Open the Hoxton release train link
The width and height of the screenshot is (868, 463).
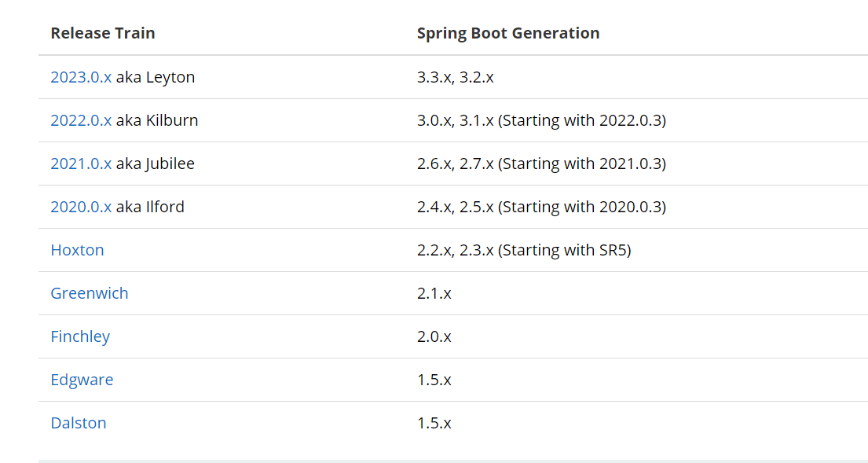pos(77,250)
